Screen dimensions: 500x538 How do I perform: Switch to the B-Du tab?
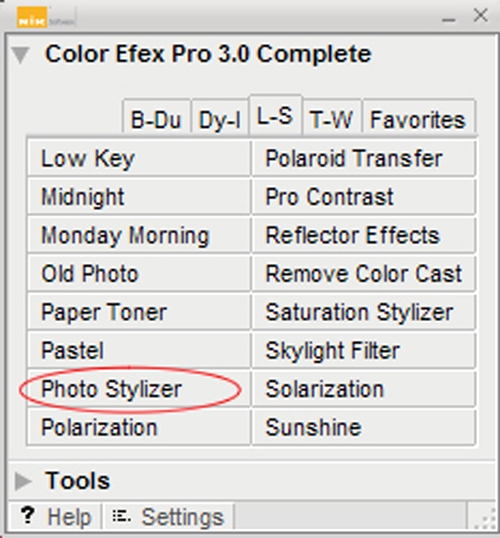tap(156, 119)
